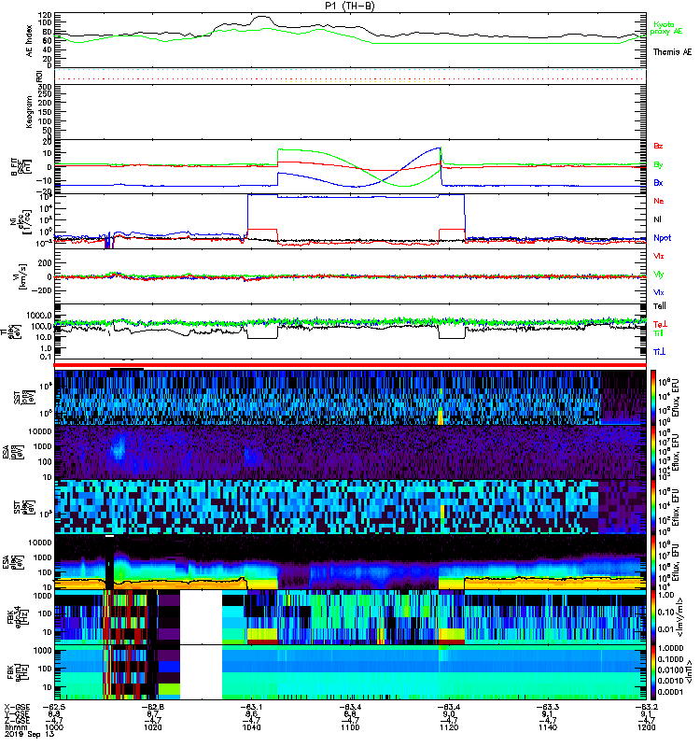The width and height of the screenshot is (700, 747).
Task: Click the 'Keogram' vertical axis label
Action: tap(30, 111)
